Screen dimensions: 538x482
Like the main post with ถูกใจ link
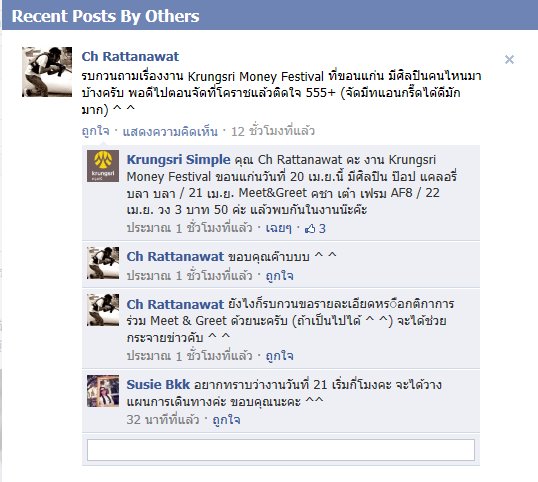pyautogui.click(x=95, y=131)
